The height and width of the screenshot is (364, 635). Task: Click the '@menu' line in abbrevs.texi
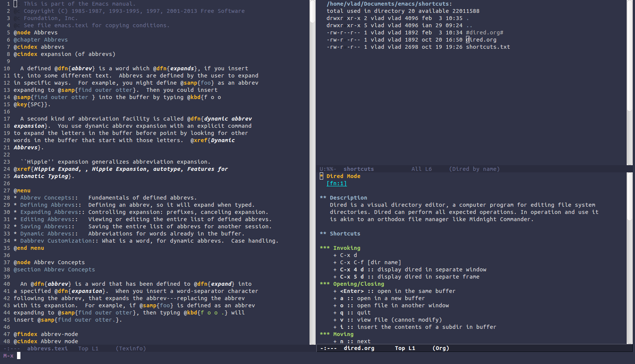pyautogui.click(x=22, y=191)
